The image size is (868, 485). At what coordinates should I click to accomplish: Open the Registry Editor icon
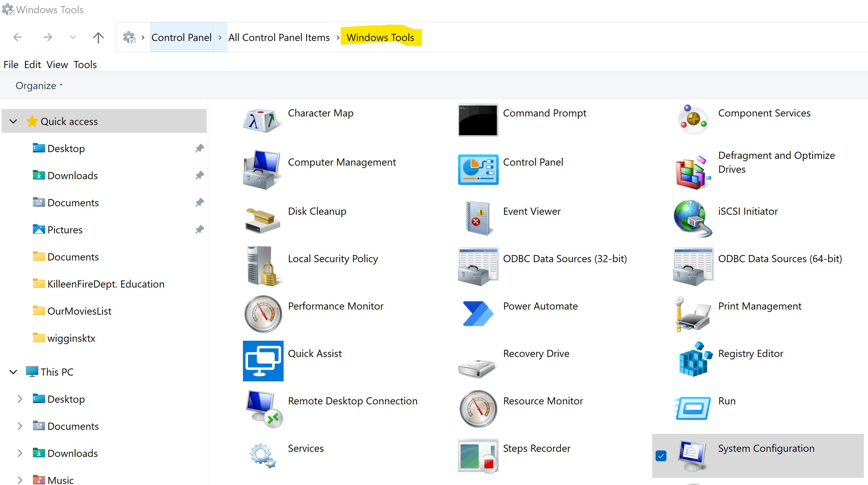click(x=694, y=360)
